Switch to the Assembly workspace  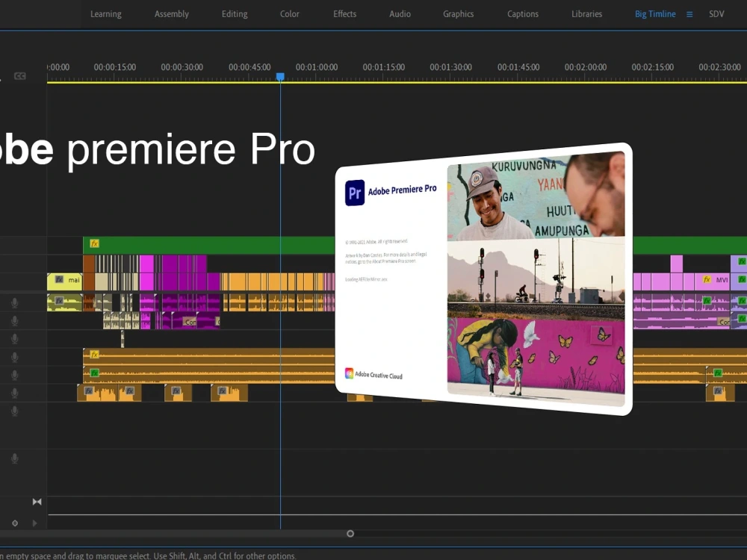pos(172,13)
